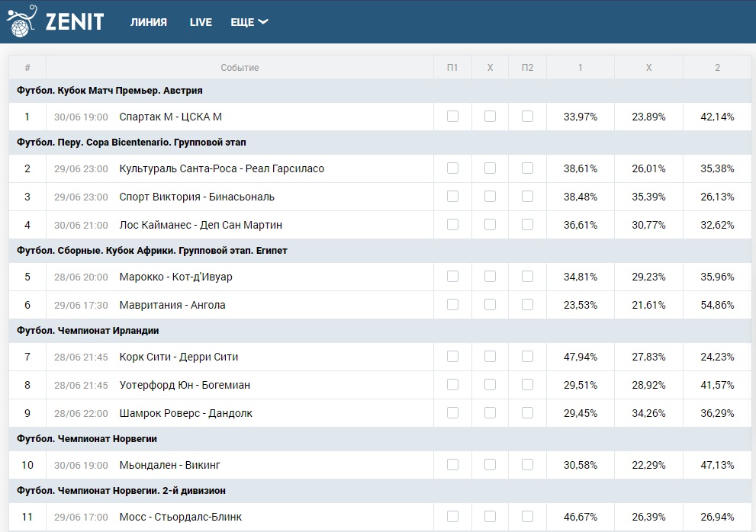The height and width of the screenshot is (532, 756).
Task: Collapse the Футбол. Чемпионат Ирландии section
Action: click(88, 331)
